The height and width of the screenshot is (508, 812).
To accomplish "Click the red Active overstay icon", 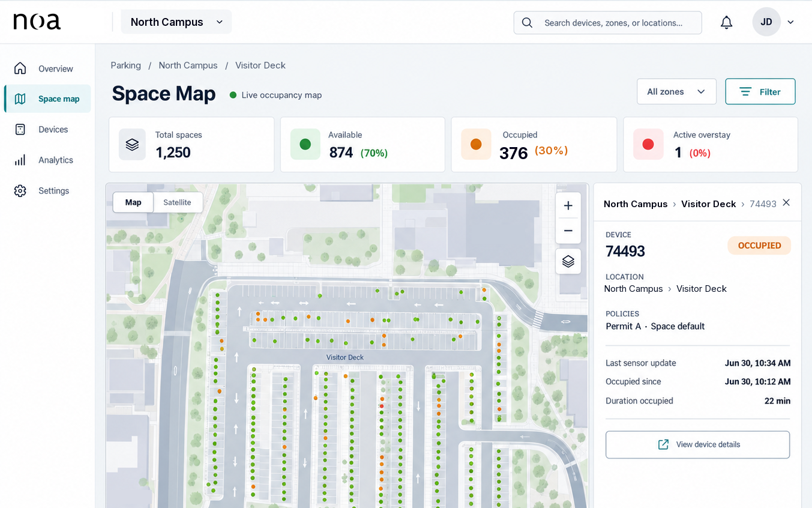I will click(648, 144).
